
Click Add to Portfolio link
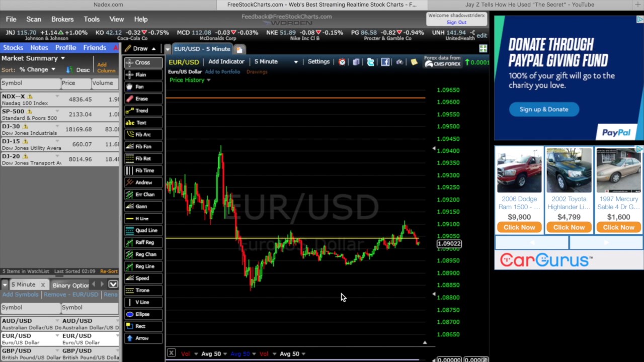point(222,72)
